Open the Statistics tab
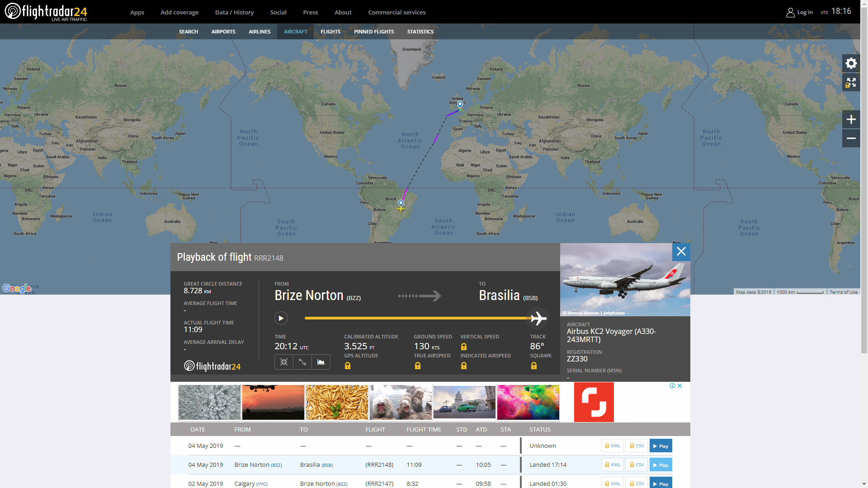Screen dimensions: 868x488 coord(420,32)
